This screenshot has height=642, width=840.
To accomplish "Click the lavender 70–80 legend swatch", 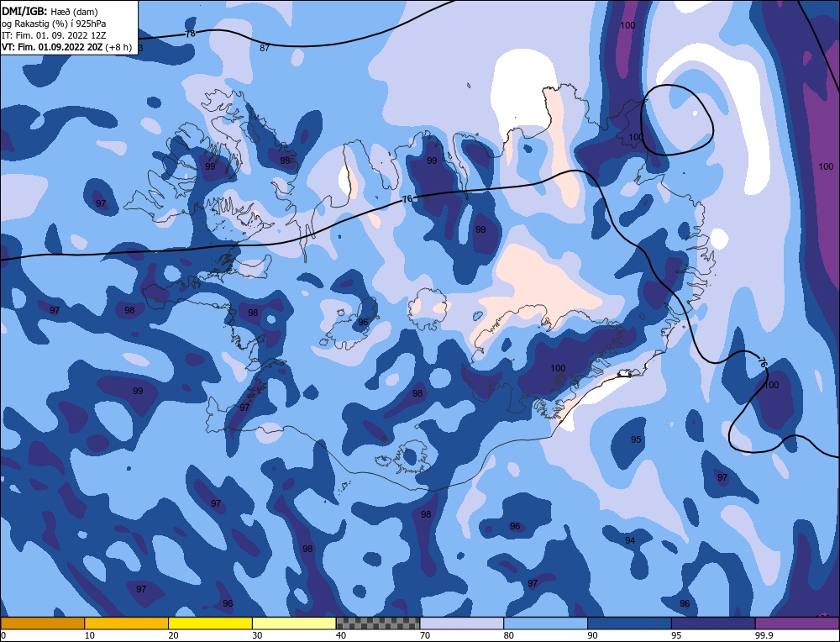I will point(462,623).
